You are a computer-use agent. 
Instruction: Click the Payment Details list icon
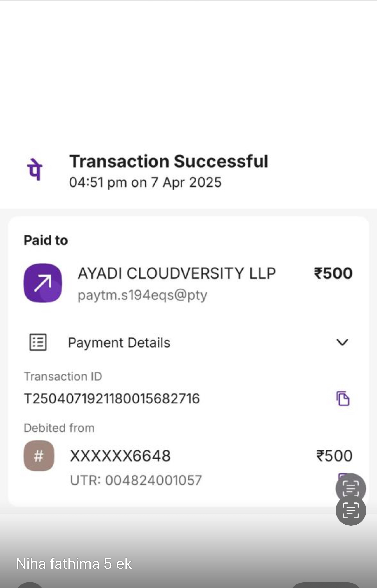(38, 342)
